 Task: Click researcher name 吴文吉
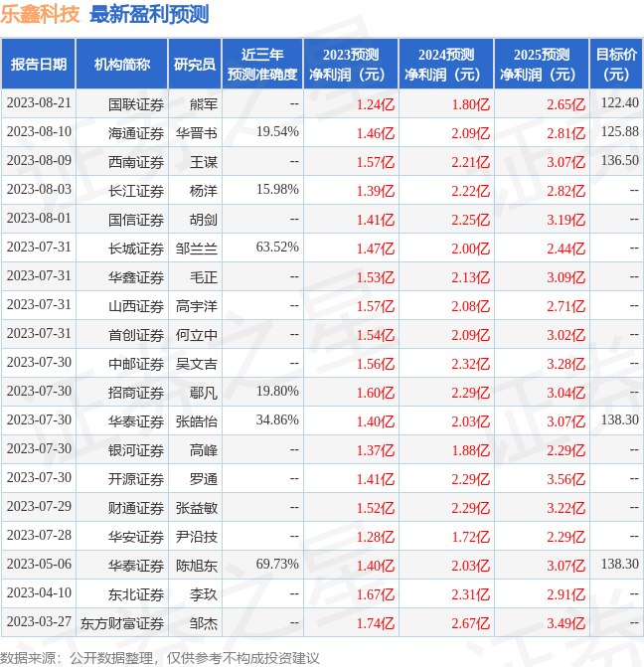[197, 364]
